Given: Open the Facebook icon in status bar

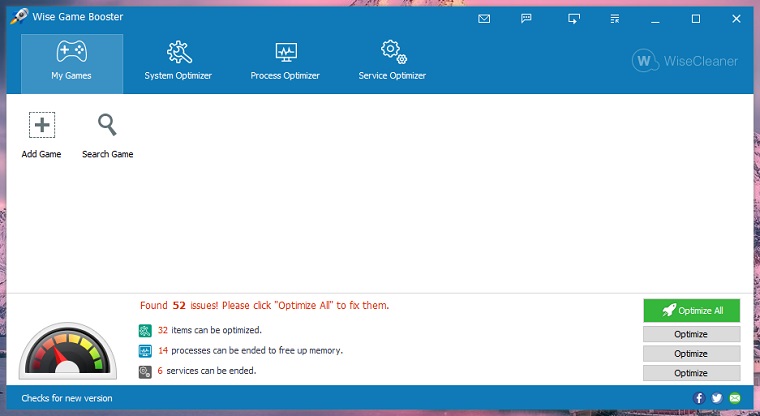Looking at the screenshot, I should [699, 398].
